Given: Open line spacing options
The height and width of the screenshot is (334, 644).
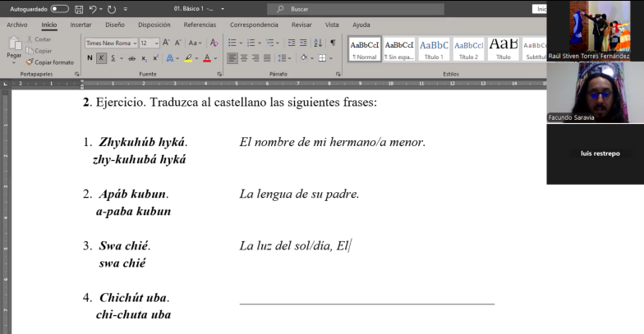Looking at the screenshot, I should coord(283,58).
